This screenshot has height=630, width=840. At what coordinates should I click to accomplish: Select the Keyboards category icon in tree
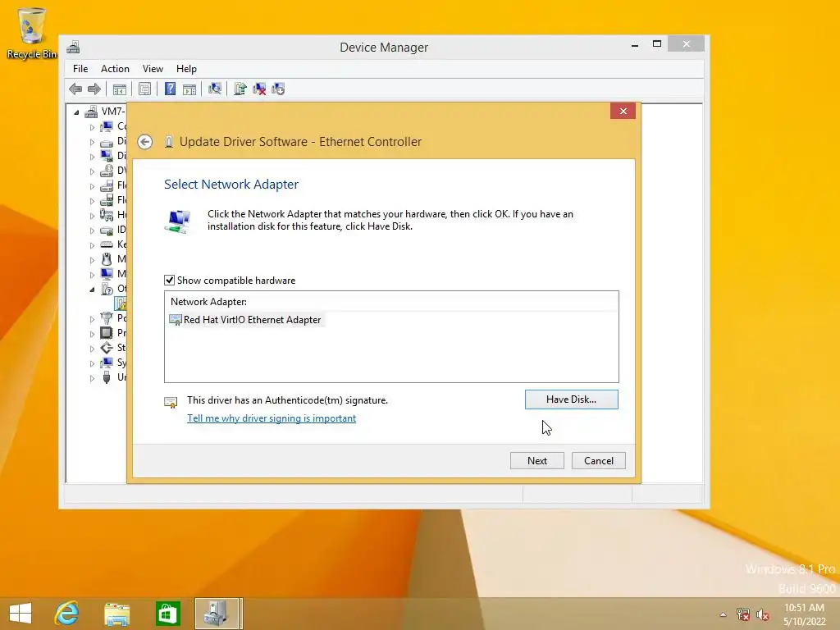[107, 244]
